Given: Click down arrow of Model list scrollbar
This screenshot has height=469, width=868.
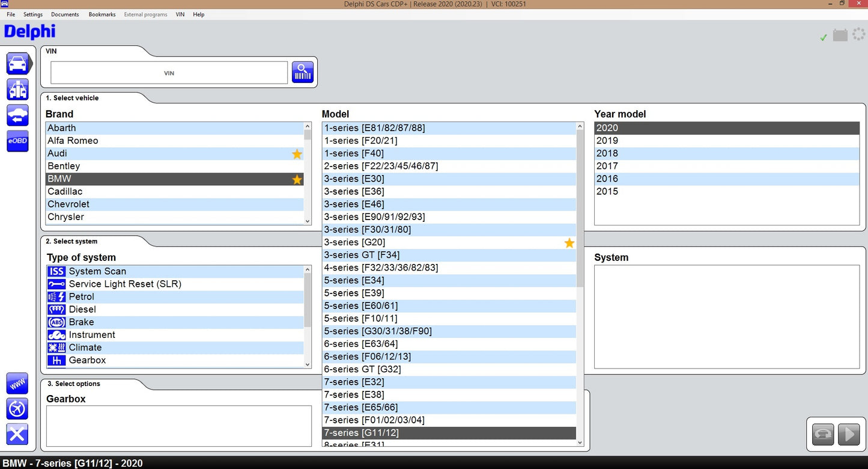Looking at the screenshot, I should (x=580, y=443).
